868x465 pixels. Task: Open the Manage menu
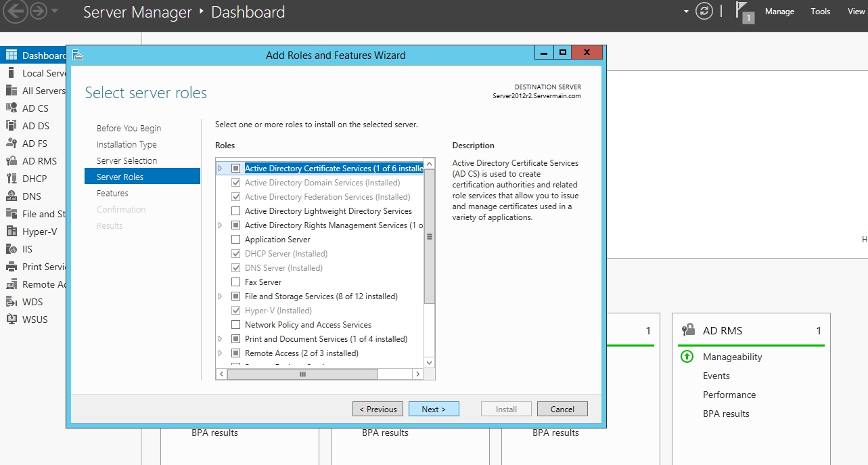tap(779, 12)
